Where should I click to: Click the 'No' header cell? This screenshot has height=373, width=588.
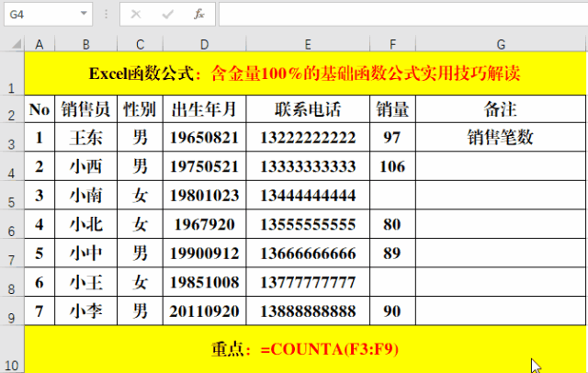coord(40,109)
